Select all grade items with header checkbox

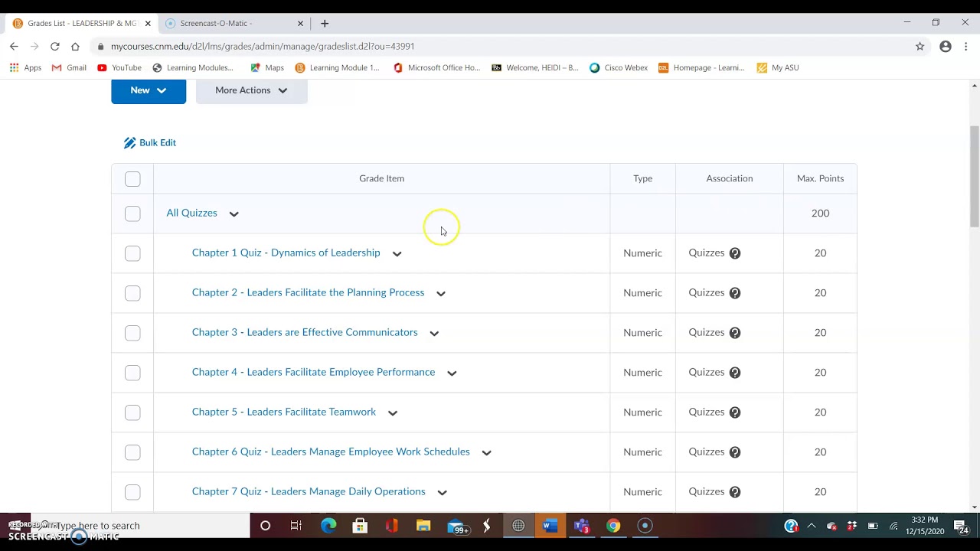[132, 179]
